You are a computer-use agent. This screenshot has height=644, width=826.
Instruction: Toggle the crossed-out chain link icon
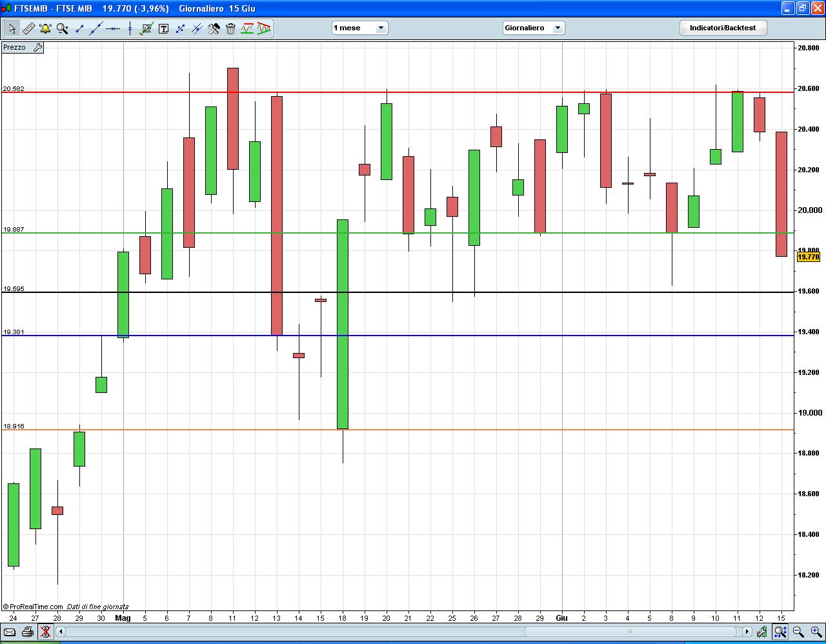tap(45, 632)
